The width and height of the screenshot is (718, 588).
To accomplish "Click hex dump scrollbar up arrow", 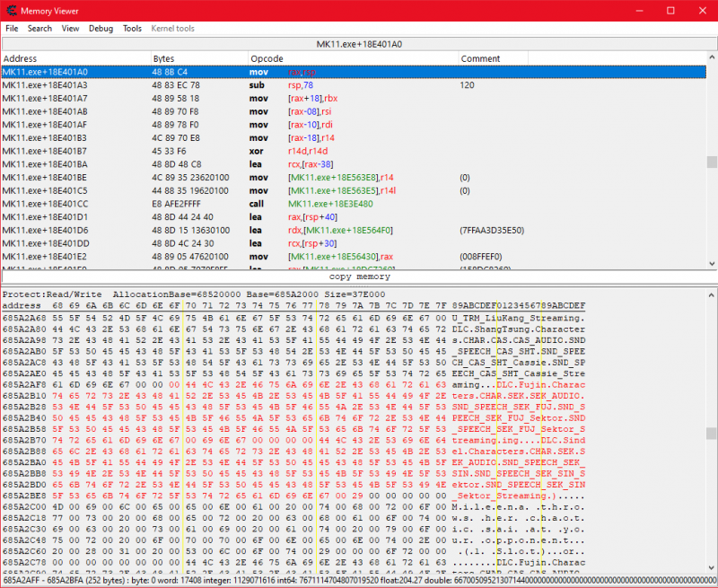I will point(712,295).
